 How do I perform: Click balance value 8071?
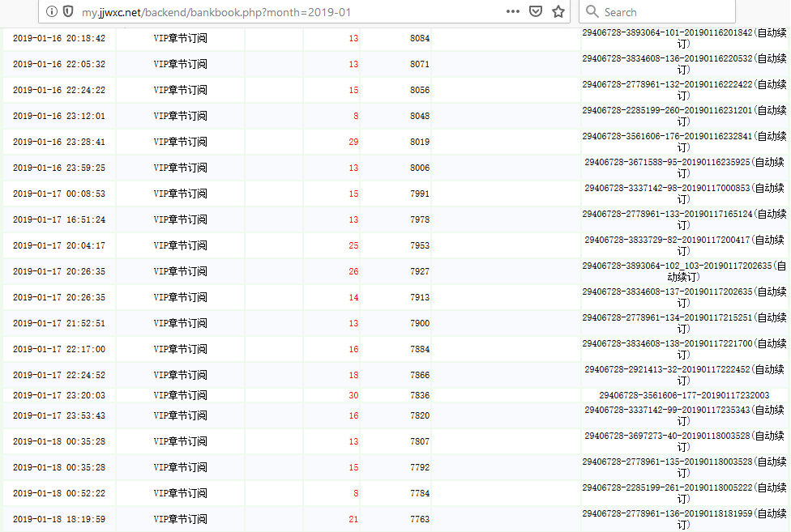click(420, 65)
